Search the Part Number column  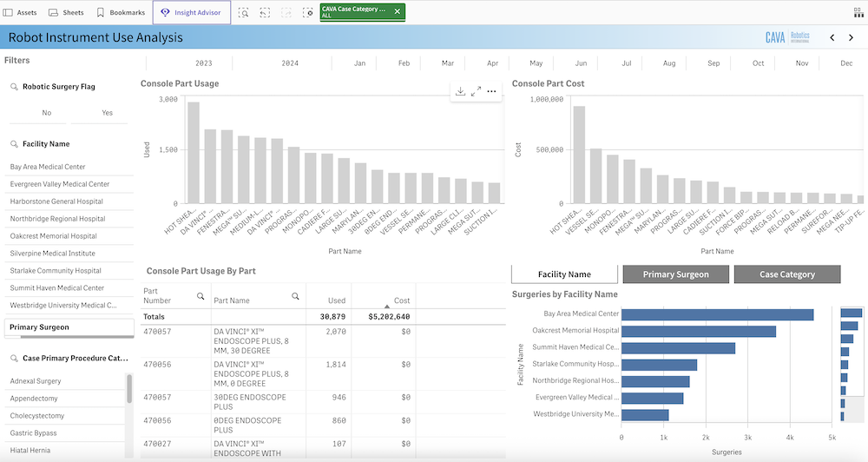coord(201,296)
